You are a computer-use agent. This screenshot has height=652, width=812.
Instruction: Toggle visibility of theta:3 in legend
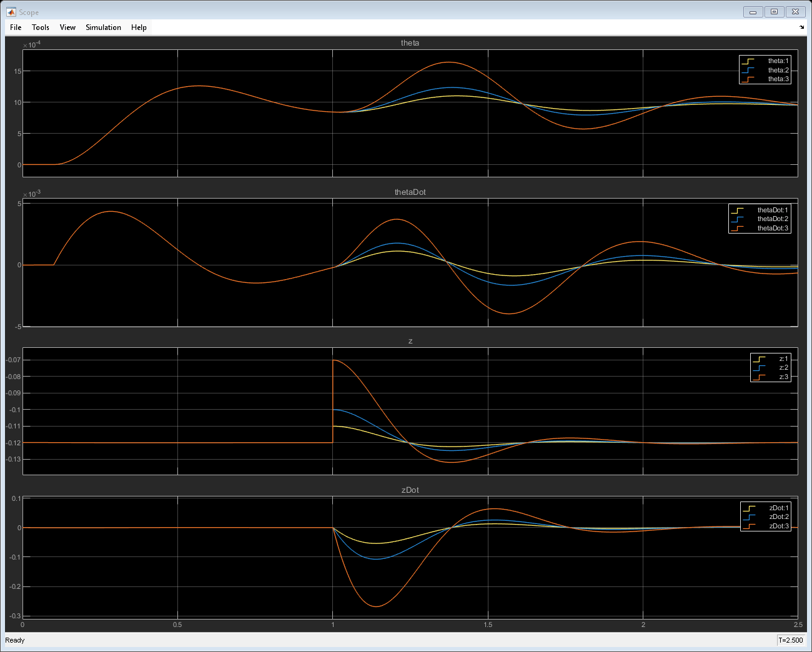(x=778, y=79)
